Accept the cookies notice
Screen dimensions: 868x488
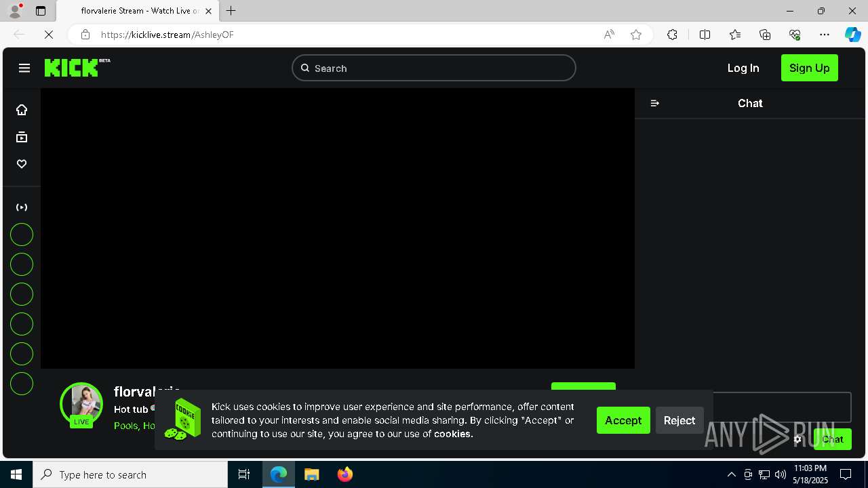623,420
